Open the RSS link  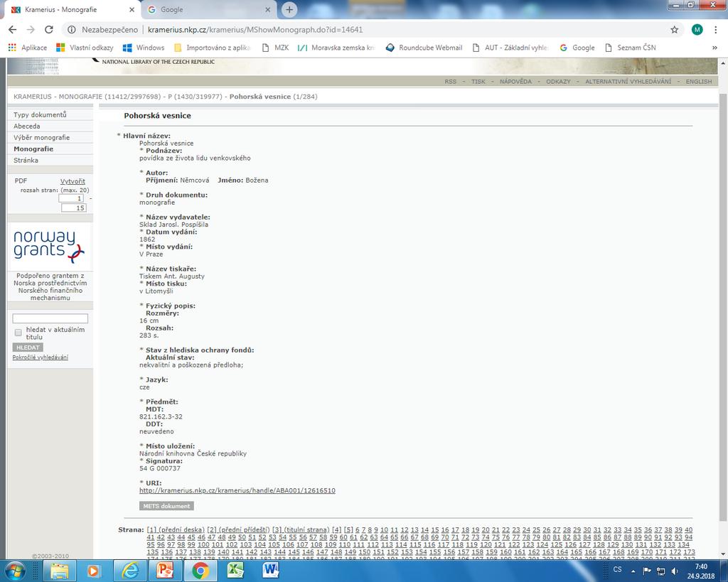point(450,81)
